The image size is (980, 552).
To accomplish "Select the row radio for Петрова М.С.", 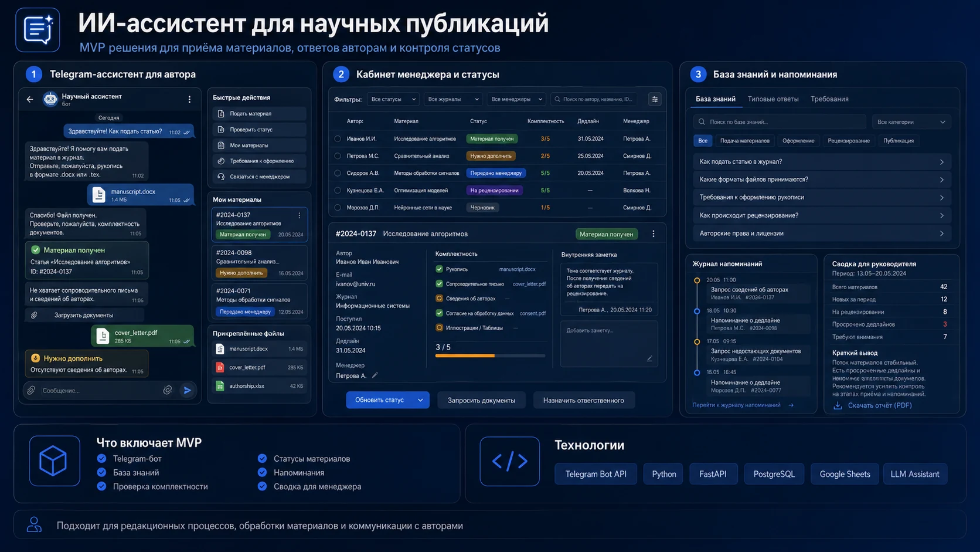I will [338, 156].
